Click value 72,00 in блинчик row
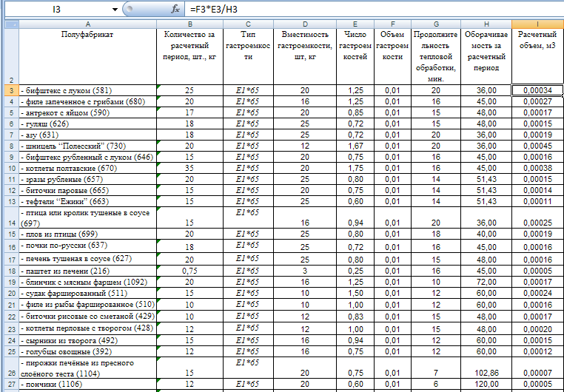The width and height of the screenshot is (564, 392). click(x=486, y=283)
